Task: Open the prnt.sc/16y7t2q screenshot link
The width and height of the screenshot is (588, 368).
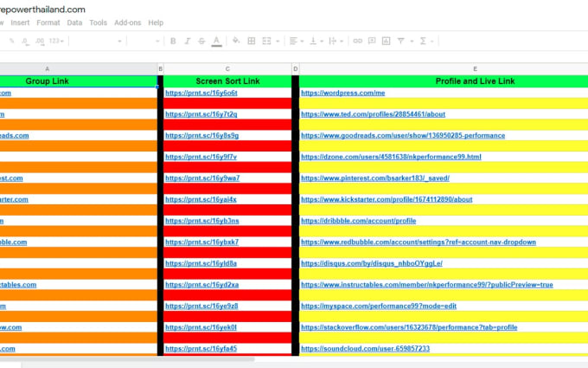Action: pyautogui.click(x=201, y=114)
